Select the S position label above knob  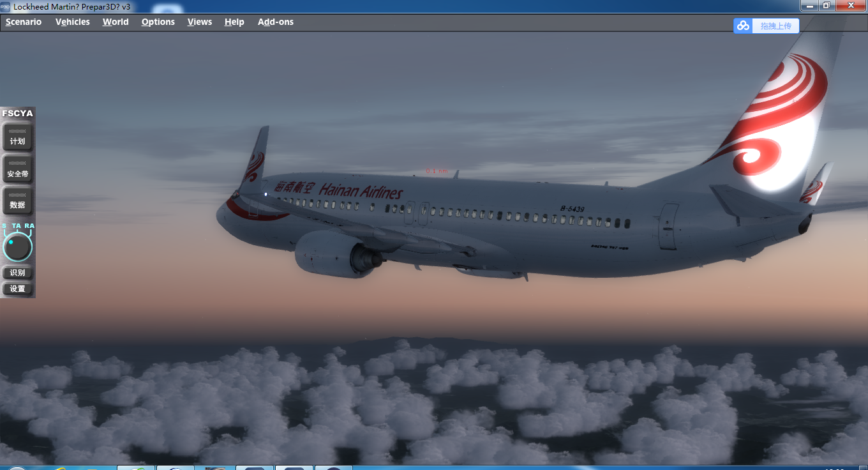tap(4, 226)
